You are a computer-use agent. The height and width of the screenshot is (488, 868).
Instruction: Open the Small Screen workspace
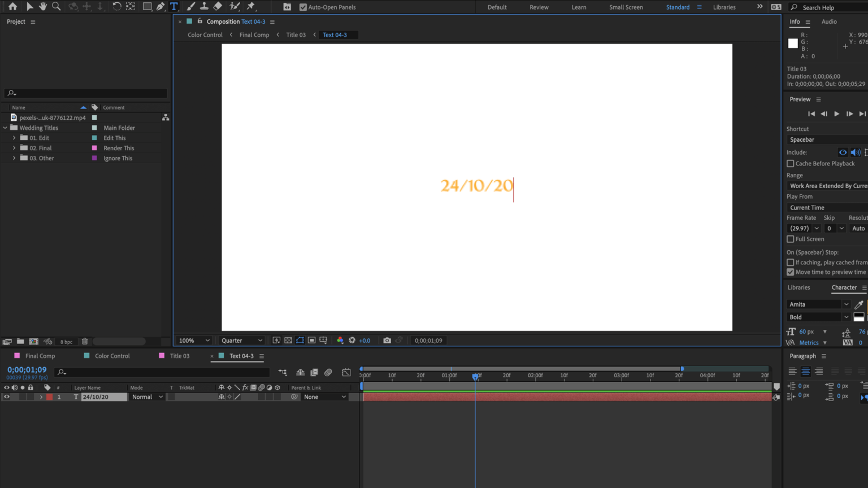pyautogui.click(x=626, y=7)
